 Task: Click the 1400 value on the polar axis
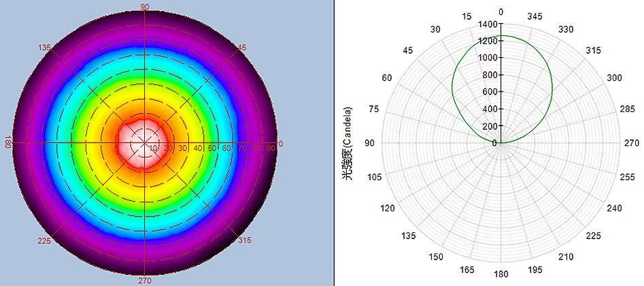tap(488, 24)
